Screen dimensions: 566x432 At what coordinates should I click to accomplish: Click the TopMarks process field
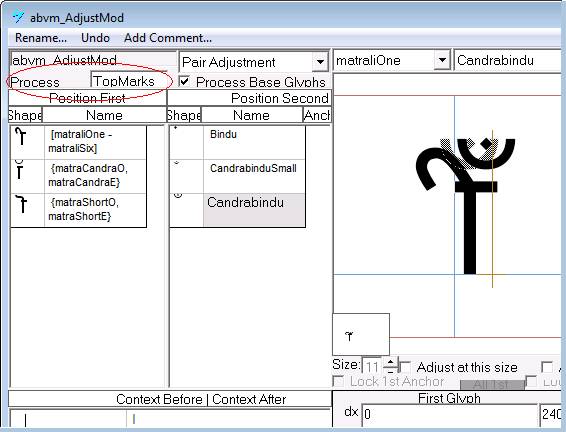129,81
